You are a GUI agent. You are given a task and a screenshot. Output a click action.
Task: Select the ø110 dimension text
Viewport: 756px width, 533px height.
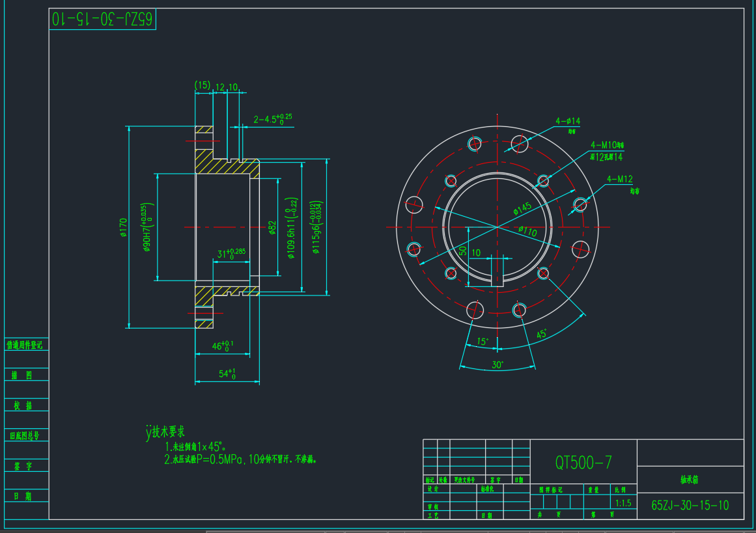[527, 231]
